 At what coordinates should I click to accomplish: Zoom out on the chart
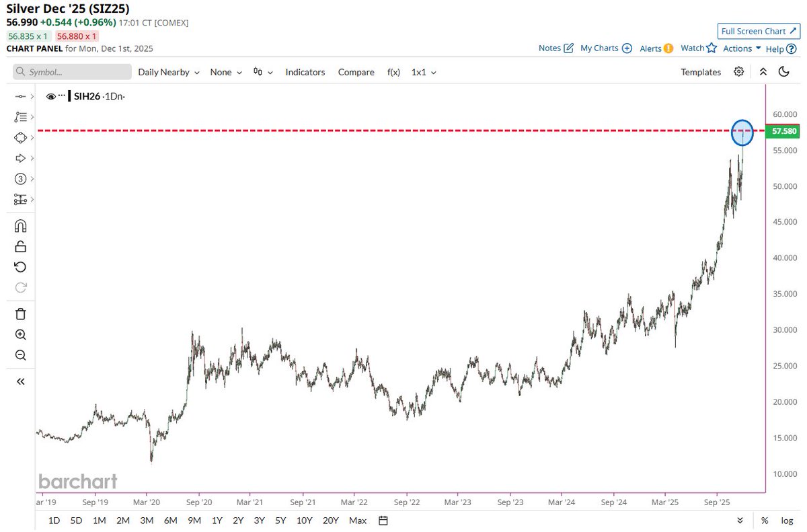click(20, 355)
